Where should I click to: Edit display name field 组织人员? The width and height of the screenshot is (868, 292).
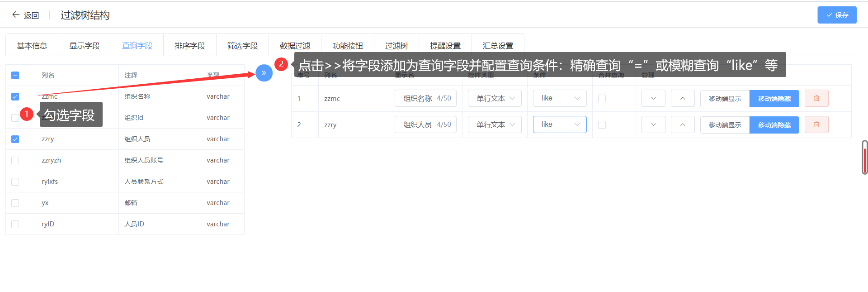pos(425,124)
